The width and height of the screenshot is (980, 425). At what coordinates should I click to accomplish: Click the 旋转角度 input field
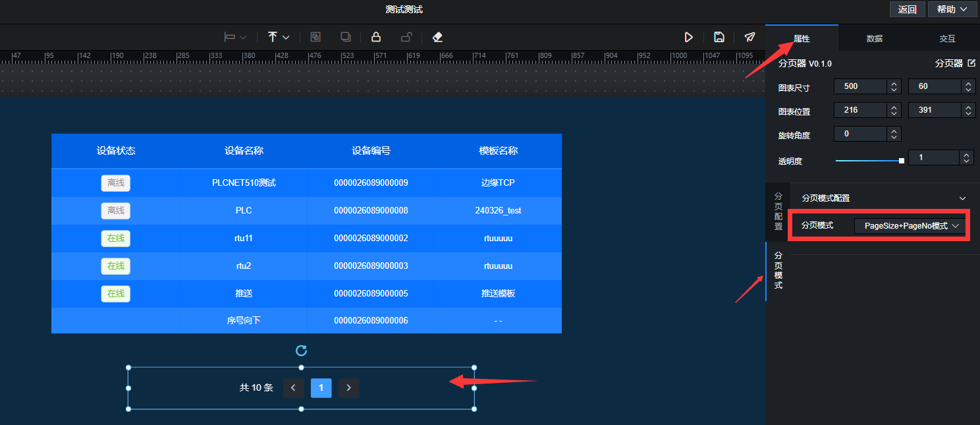860,134
